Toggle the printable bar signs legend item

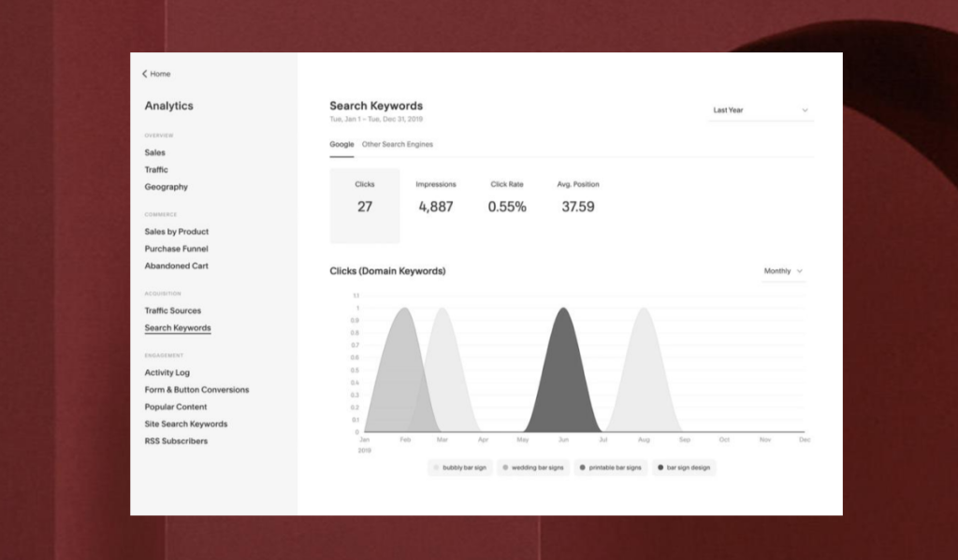610,467
